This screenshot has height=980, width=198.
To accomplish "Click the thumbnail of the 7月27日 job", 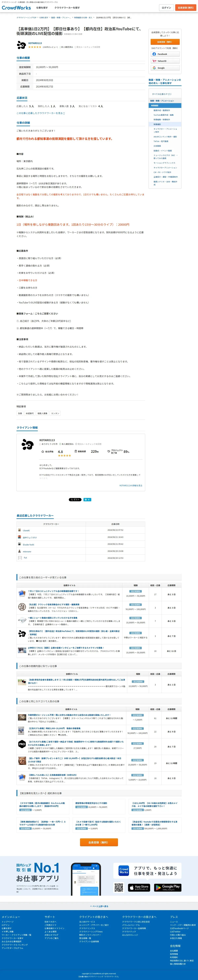I will click(x=22, y=594).
